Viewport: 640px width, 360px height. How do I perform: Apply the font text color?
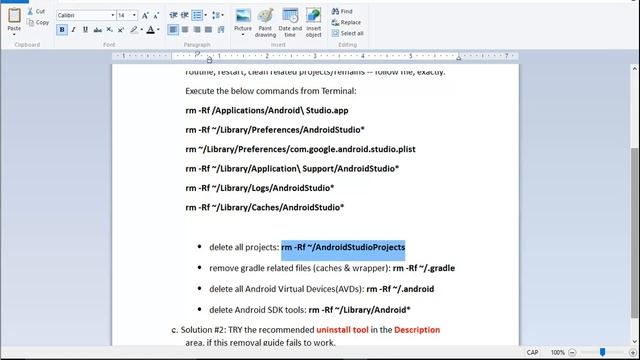151,29
